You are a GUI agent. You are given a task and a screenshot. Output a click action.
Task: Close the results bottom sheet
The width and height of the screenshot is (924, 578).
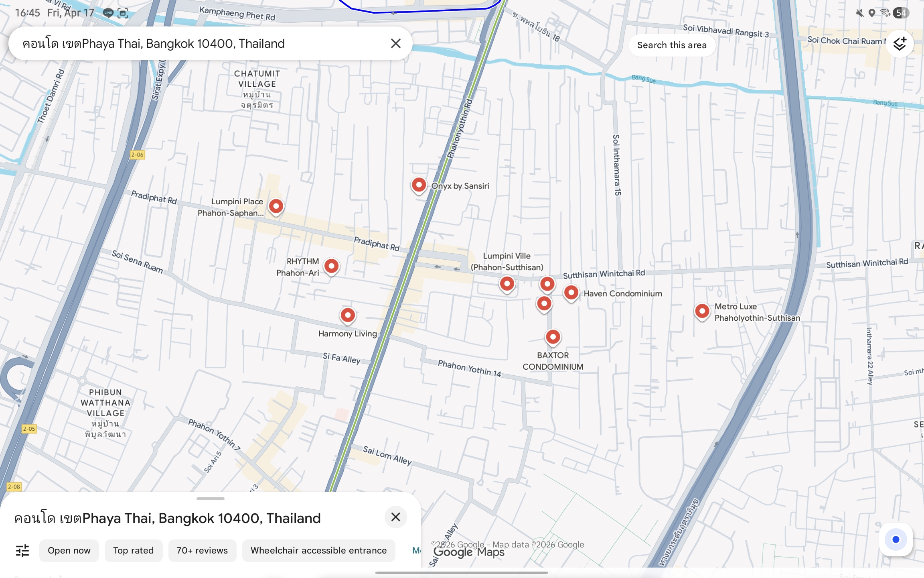tap(395, 517)
